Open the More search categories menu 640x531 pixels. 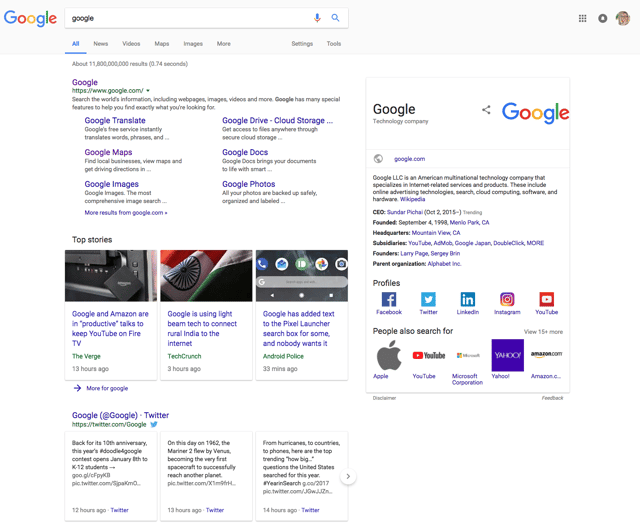pyautogui.click(x=223, y=44)
